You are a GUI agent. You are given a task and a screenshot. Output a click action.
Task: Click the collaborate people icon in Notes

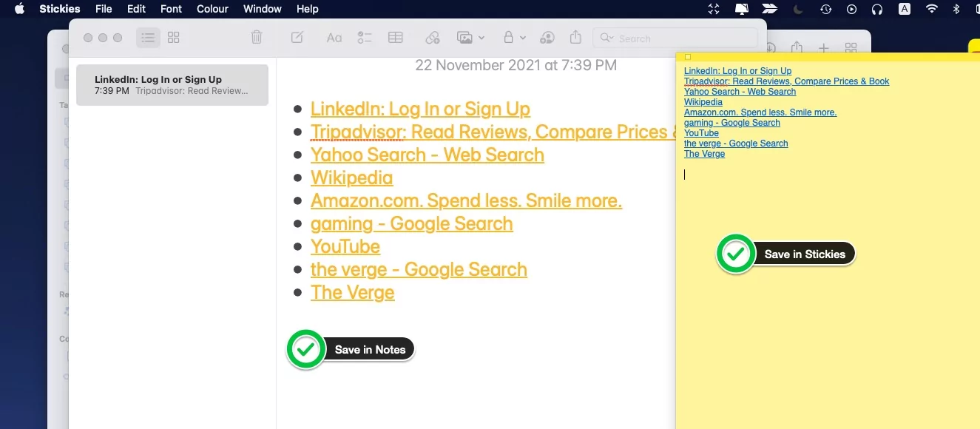(547, 37)
